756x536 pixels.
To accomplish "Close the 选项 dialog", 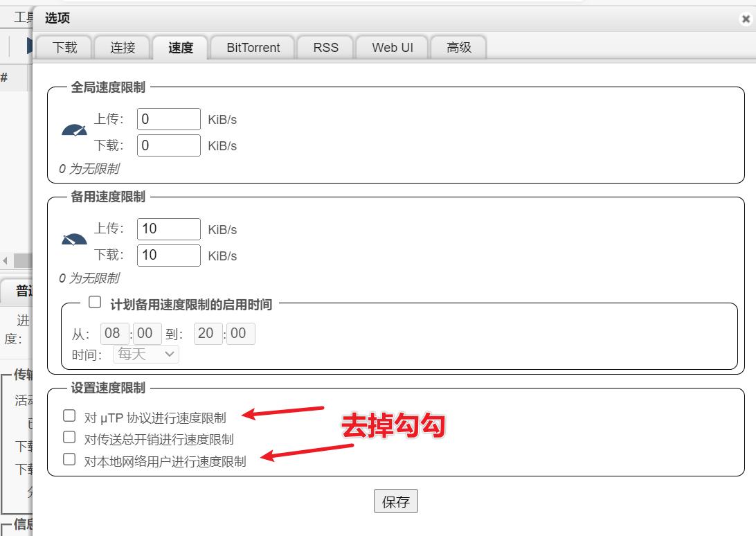I will pos(746,19).
